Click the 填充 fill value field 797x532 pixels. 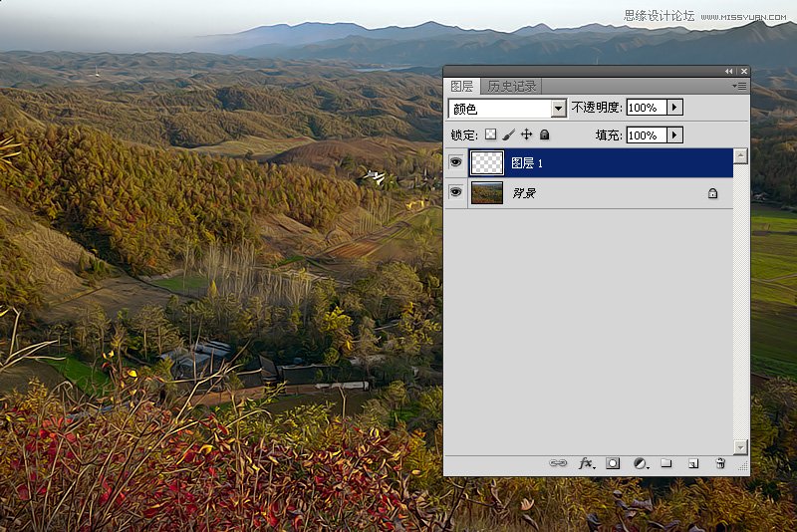646,135
